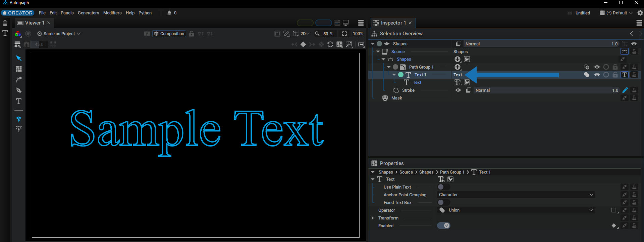Toggle Use Plain Text switch

[443, 187]
